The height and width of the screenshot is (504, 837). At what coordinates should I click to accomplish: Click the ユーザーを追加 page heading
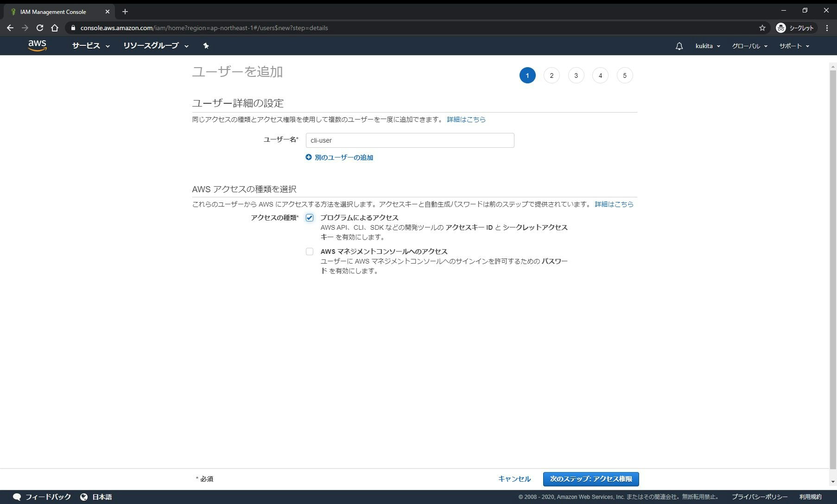237,72
